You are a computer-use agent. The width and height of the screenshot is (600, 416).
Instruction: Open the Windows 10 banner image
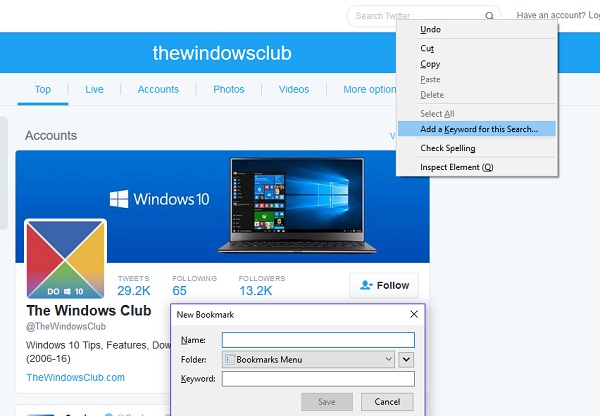222,206
